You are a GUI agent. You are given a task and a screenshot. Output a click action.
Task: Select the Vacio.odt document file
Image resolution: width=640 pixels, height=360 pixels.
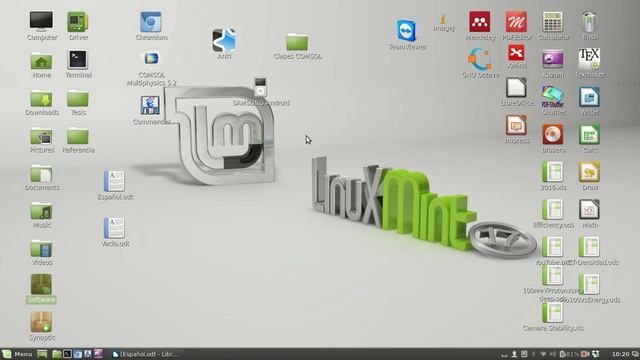(114, 228)
